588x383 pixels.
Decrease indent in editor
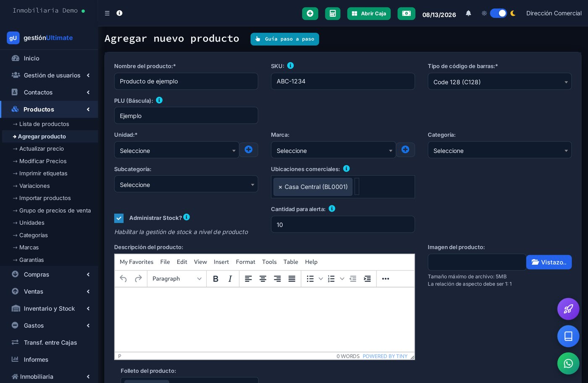click(x=353, y=279)
